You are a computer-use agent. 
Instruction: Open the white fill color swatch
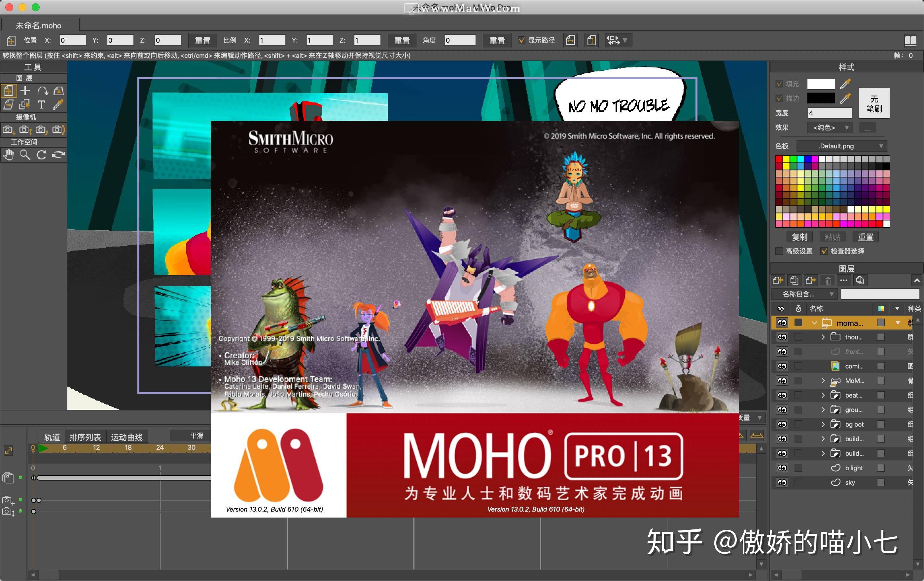(821, 84)
